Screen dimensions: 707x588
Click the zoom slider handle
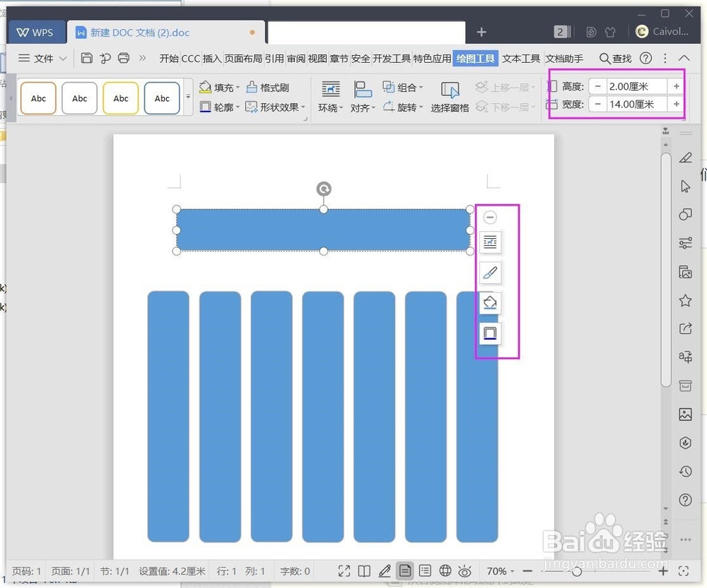(576, 571)
